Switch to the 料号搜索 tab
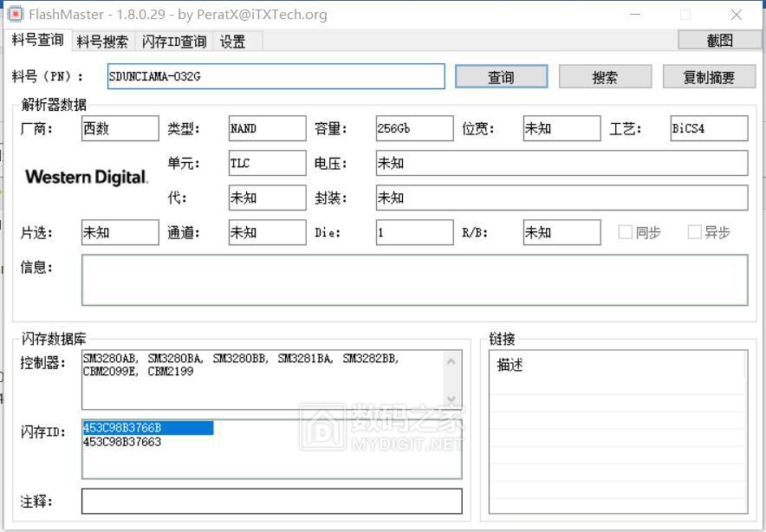The width and height of the screenshot is (766, 532). tap(104, 41)
